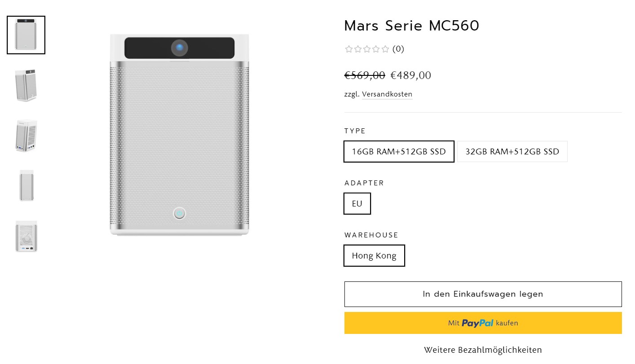Select the 16GB RAM+512GB SSD type option
The height and width of the screenshot is (364, 635).
pos(399,152)
